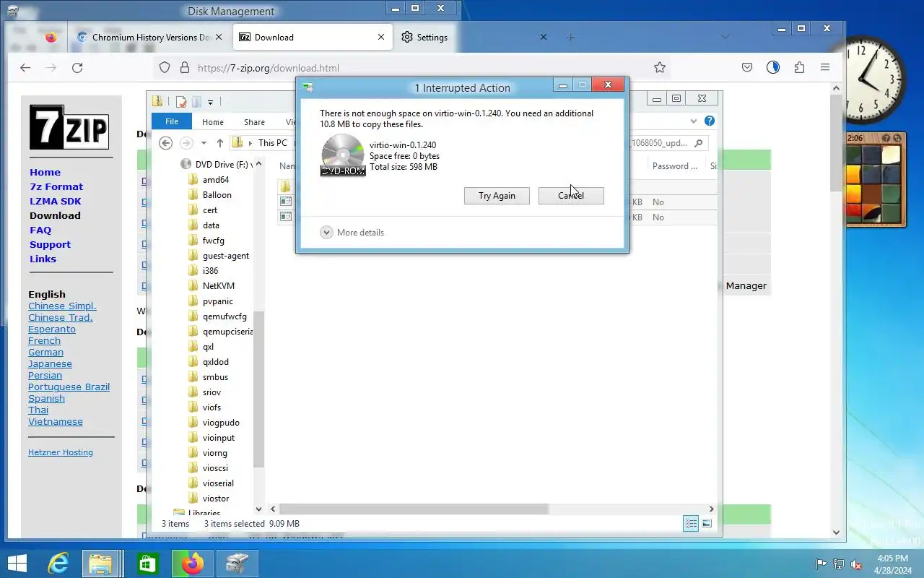This screenshot has height=578, width=924.
Task: Select the viofs folder in tree
Action: (212, 407)
